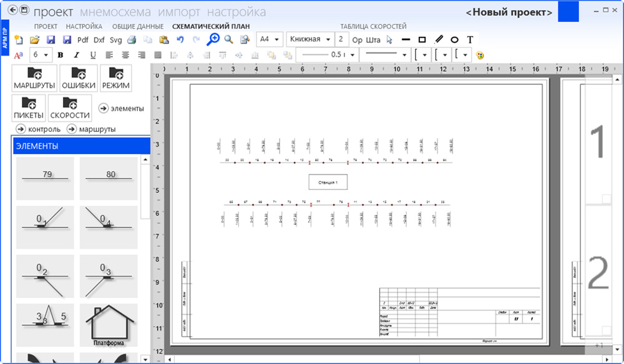The image size is (624, 364).
Task: Toggle bold text formatting
Action: point(61,55)
